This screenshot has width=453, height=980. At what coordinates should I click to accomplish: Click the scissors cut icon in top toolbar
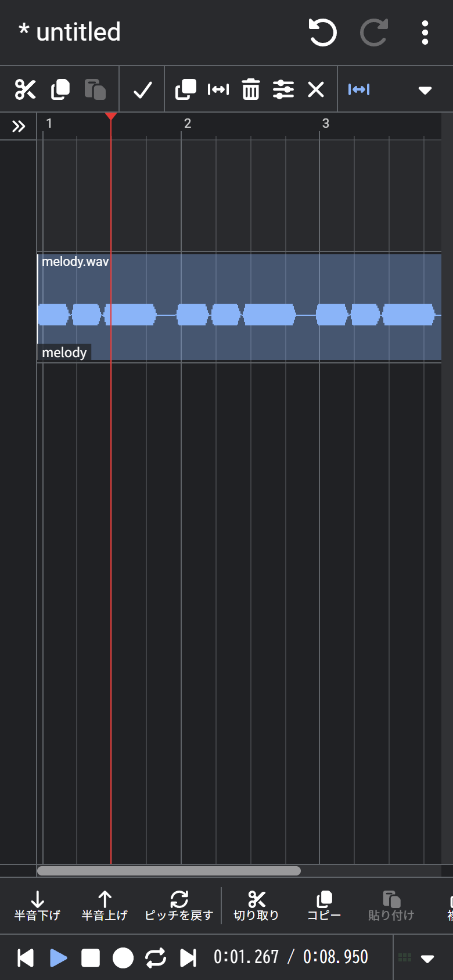pyautogui.click(x=26, y=89)
